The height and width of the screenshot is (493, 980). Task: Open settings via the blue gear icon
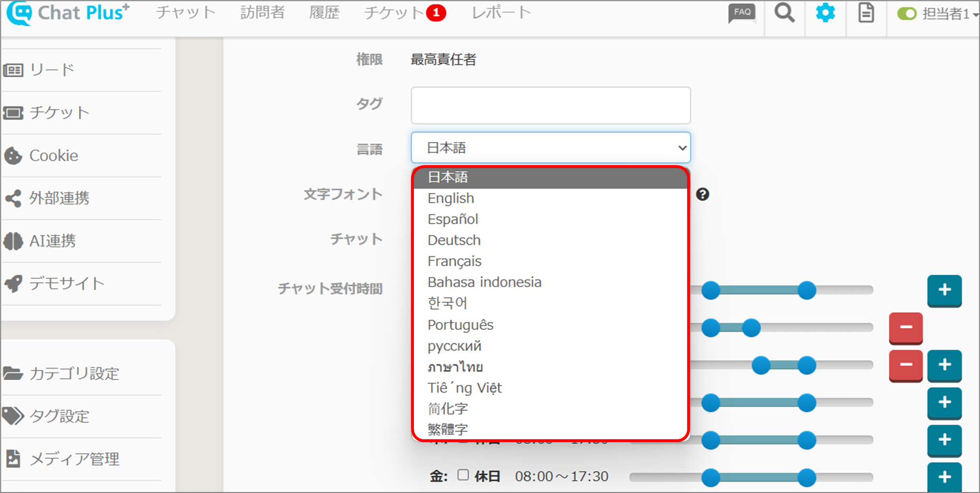[825, 13]
